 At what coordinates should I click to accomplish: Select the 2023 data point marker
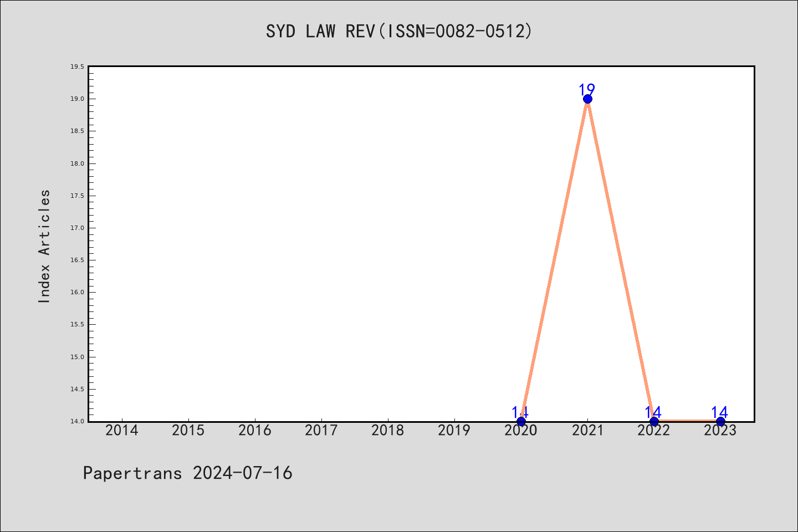720,421
